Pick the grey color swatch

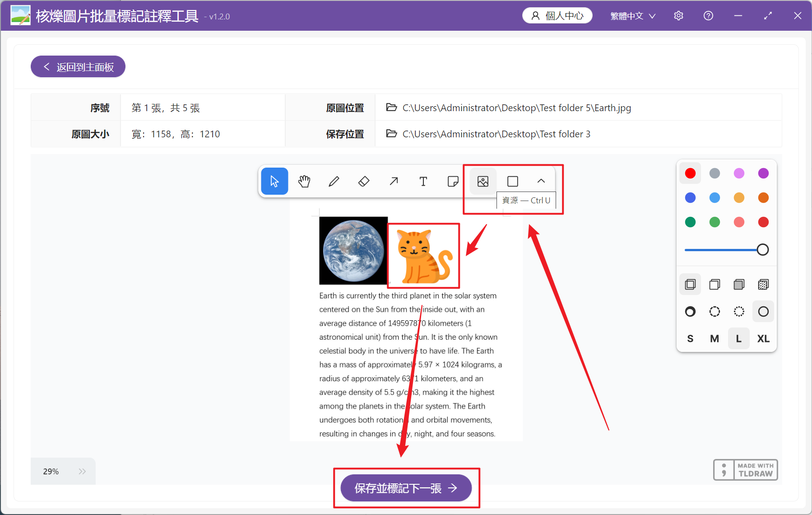tap(715, 173)
